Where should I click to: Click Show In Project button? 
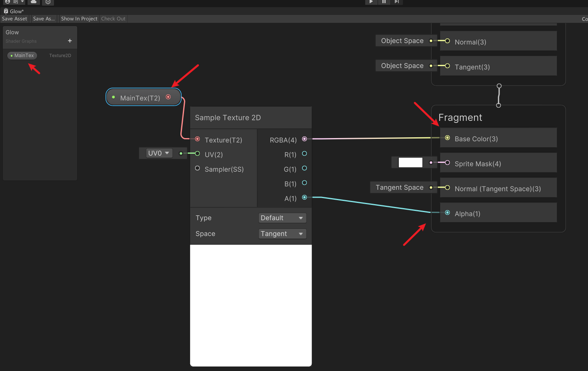pos(79,19)
